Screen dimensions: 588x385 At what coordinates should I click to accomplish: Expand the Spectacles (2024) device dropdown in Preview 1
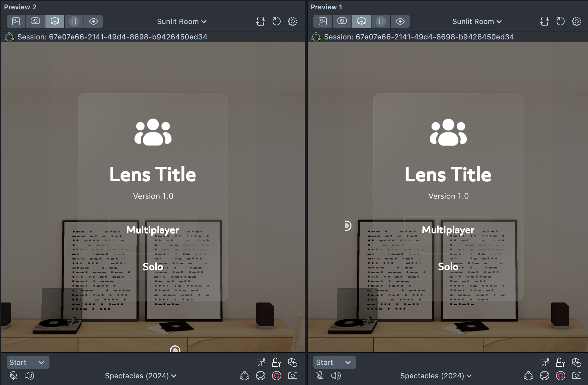(436, 376)
